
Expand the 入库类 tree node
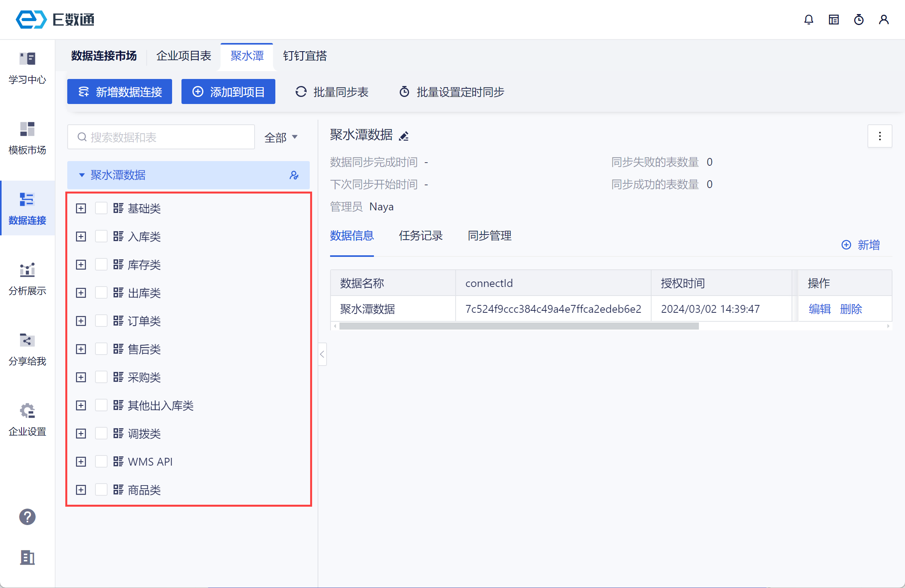pos(81,237)
